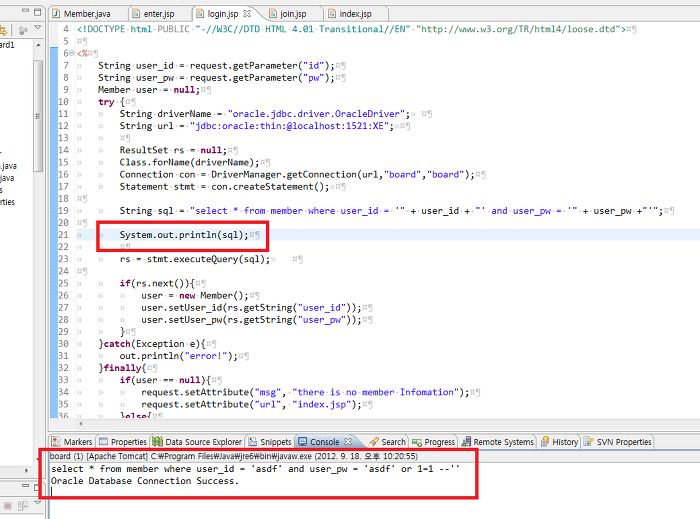
Task: Click the out.println("error!") line
Action: pos(179,356)
